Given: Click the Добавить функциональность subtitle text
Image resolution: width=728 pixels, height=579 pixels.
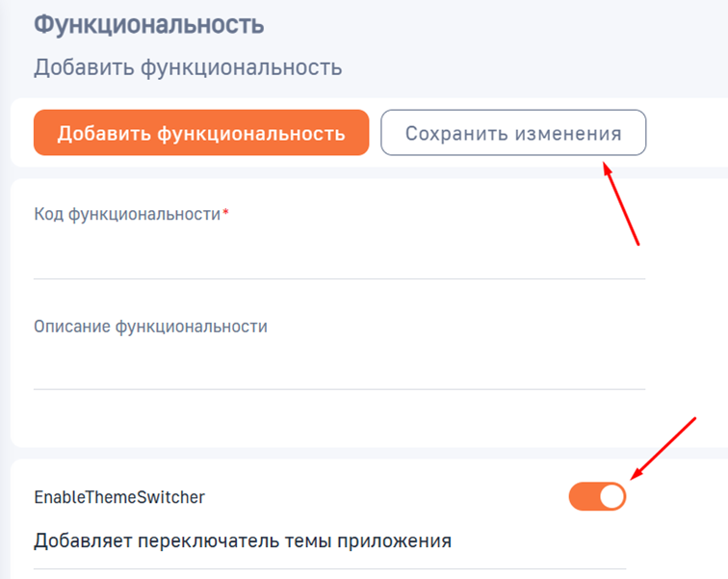Looking at the screenshot, I should tap(188, 67).
